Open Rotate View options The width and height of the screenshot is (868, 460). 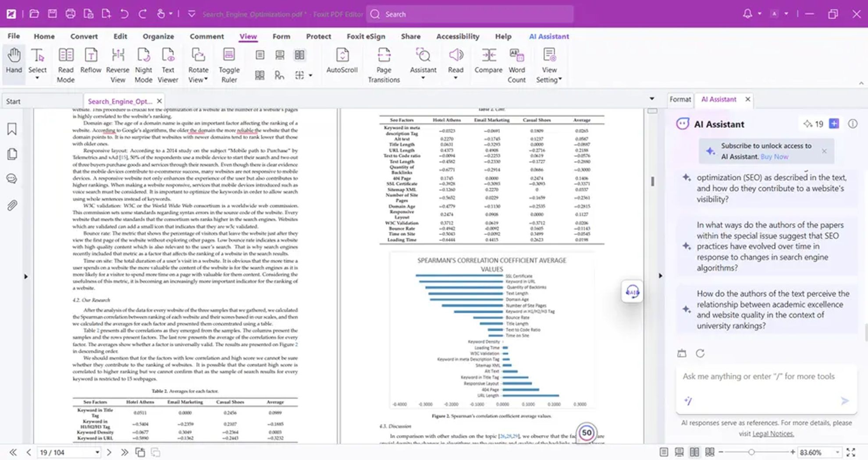[198, 66]
